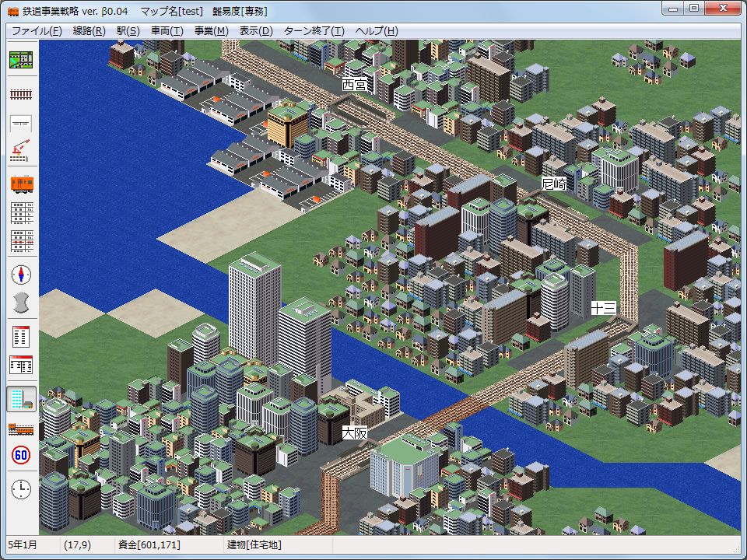This screenshot has height=560, width=747.
Task: Select the crane demolition tool
Action: pyautogui.click(x=21, y=151)
